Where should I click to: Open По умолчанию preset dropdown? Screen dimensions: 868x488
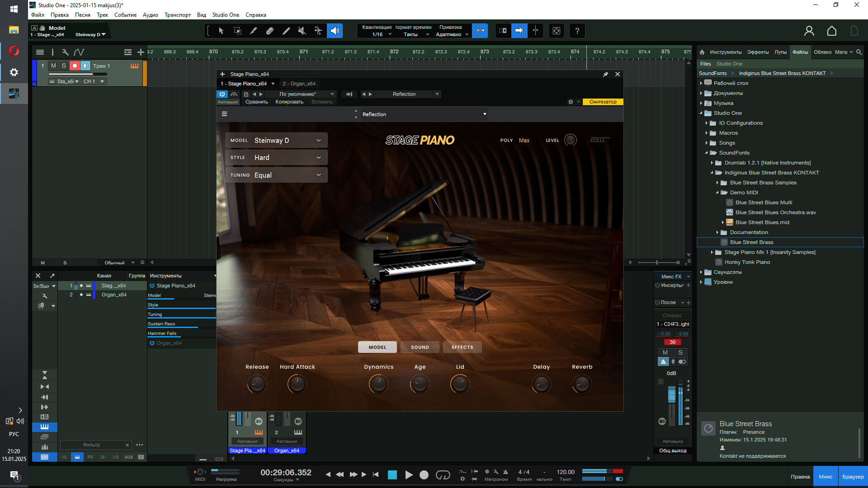[x=300, y=94]
